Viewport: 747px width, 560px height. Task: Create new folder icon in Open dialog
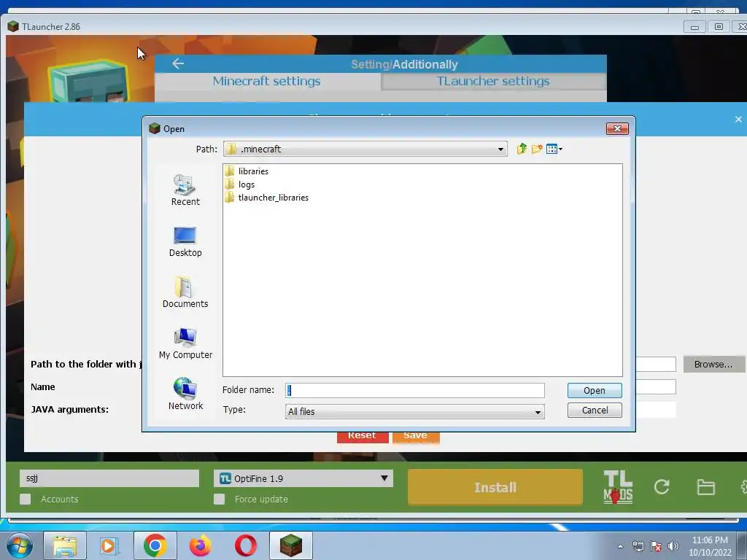537,149
